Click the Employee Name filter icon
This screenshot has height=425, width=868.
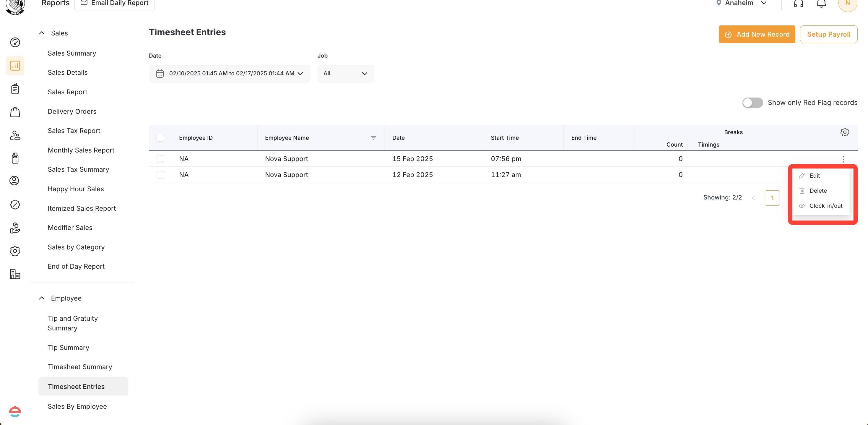click(373, 138)
